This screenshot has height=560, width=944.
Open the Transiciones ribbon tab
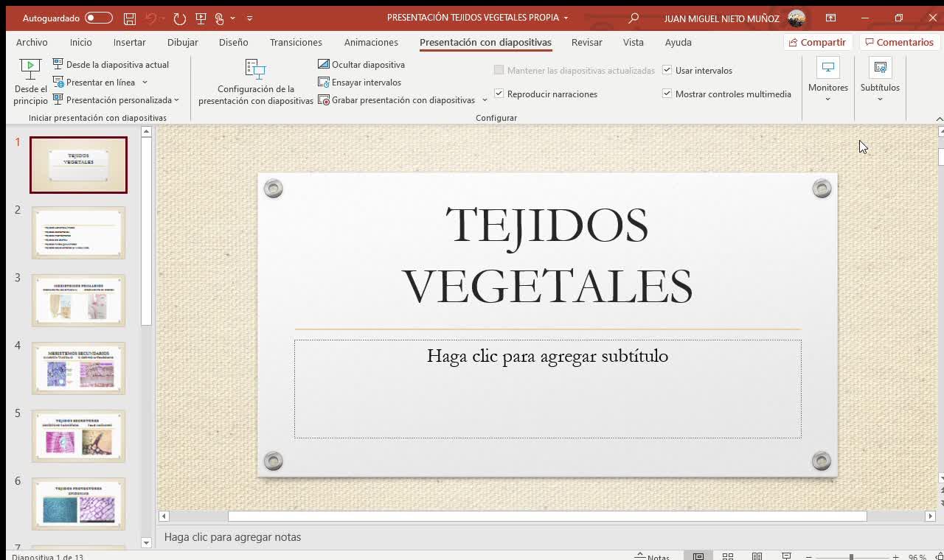tap(296, 43)
